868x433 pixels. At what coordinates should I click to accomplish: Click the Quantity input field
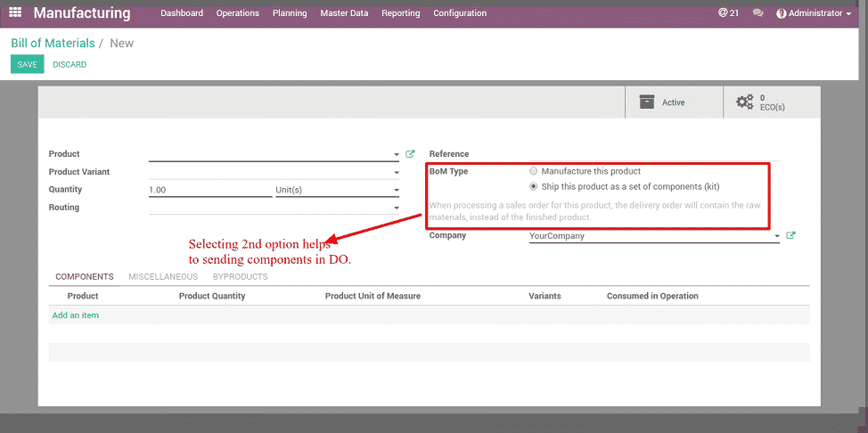209,190
